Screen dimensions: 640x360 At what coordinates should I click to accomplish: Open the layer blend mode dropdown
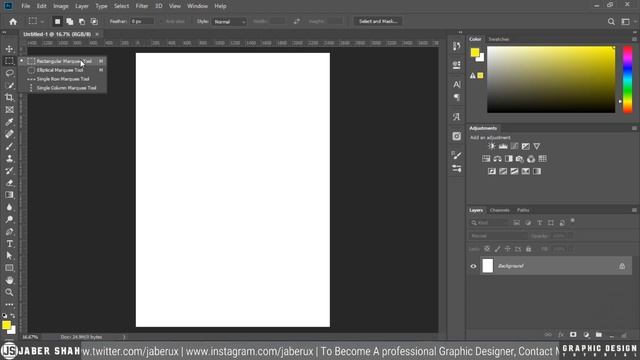tap(498, 236)
